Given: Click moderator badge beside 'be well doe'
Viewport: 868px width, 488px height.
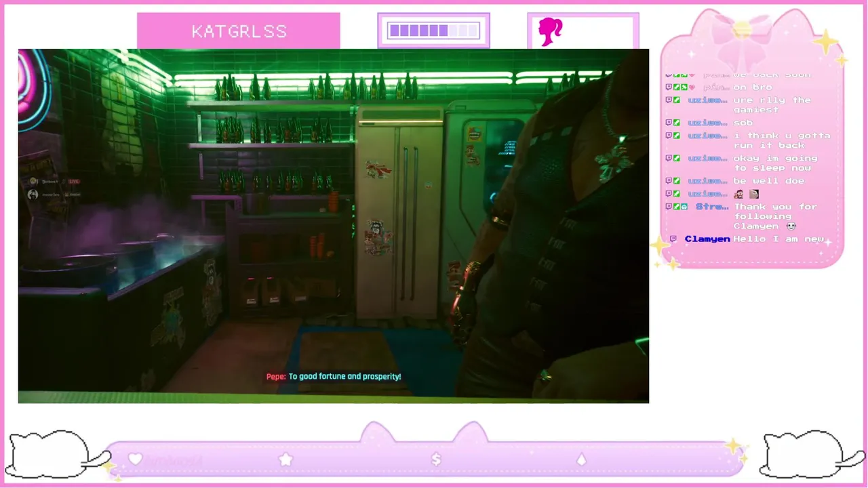Looking at the screenshot, I should point(677,181).
